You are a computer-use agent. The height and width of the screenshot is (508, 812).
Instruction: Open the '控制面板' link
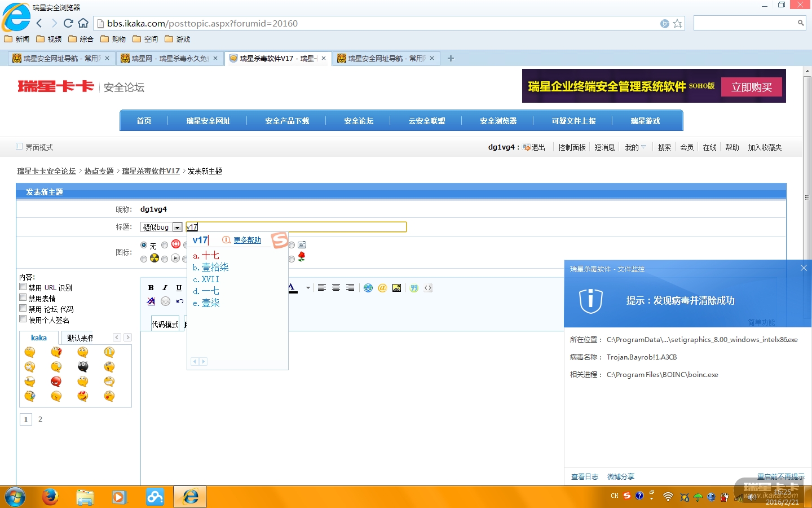(x=572, y=147)
